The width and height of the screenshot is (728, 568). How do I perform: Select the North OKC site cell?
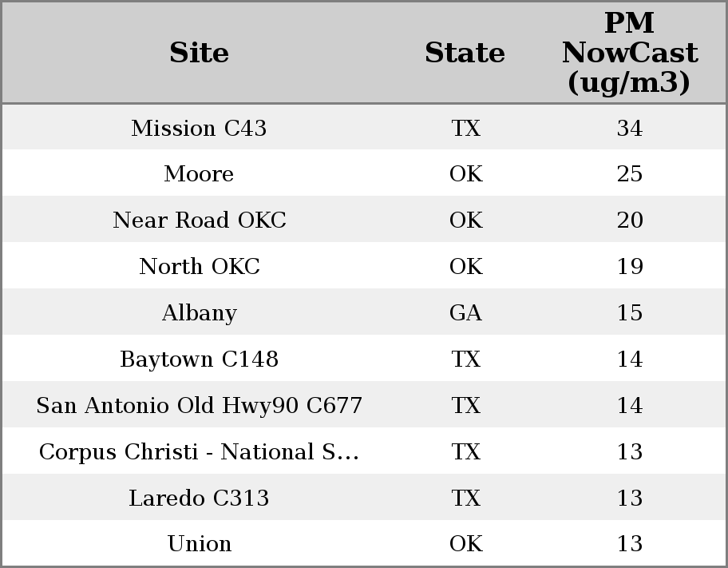tap(199, 267)
